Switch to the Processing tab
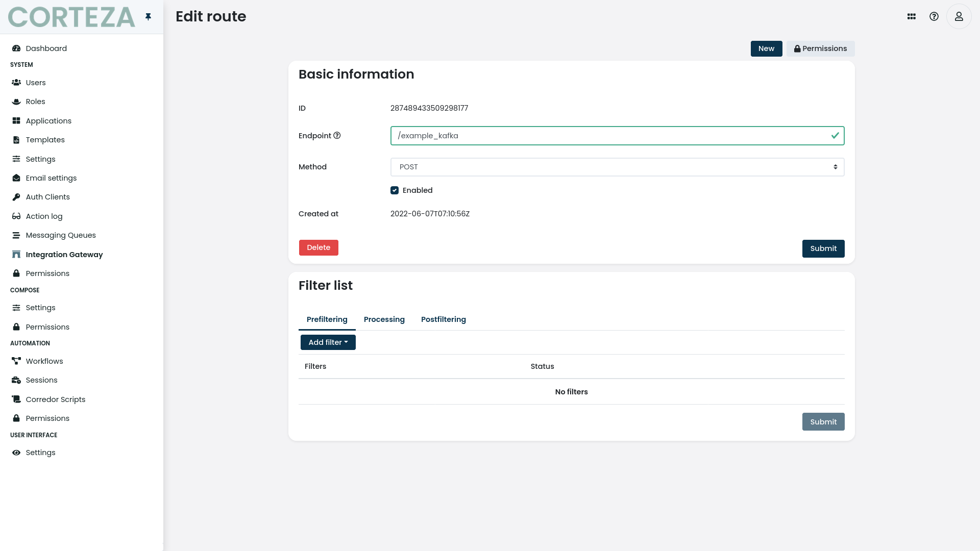980x551 pixels. (384, 319)
